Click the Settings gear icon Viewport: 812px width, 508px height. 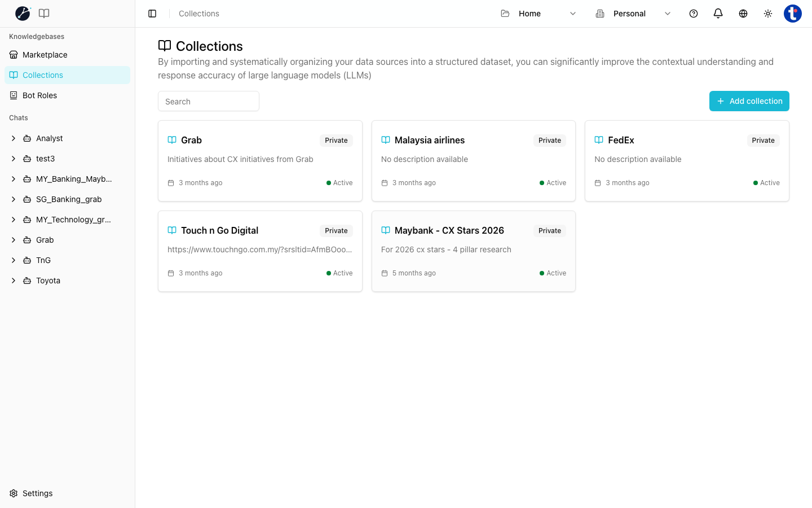14,493
